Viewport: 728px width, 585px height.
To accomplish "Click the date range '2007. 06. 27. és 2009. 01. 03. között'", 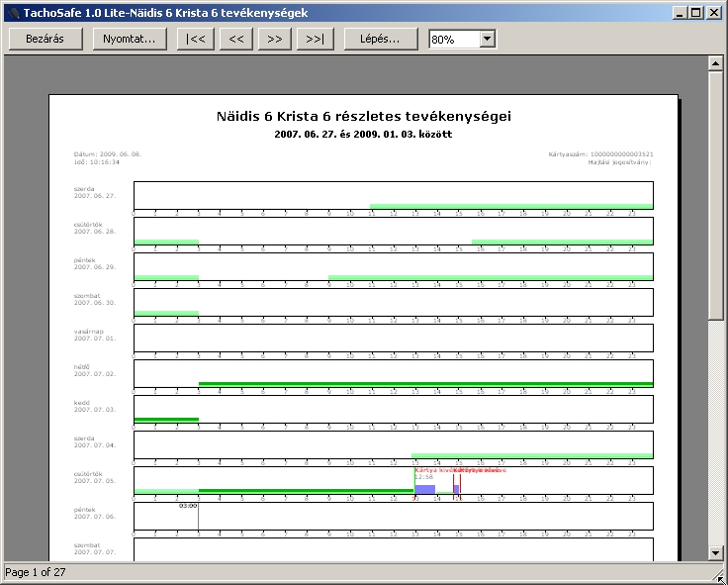I will click(x=363, y=135).
